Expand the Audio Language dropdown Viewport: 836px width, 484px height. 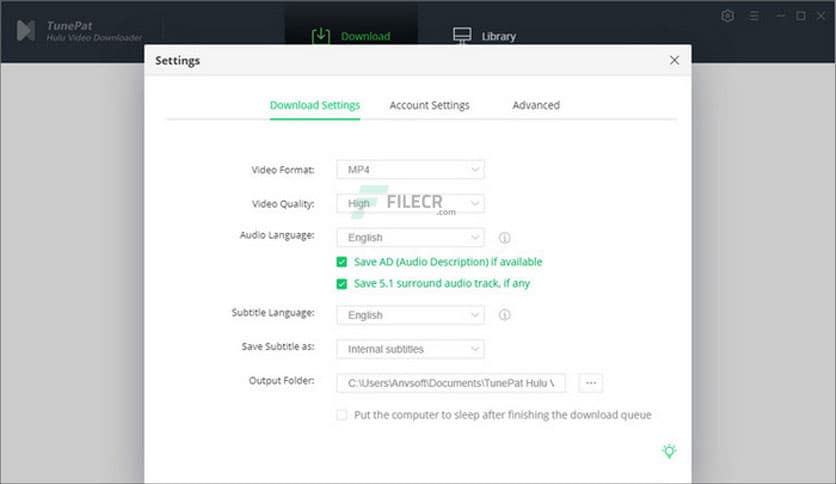point(410,238)
